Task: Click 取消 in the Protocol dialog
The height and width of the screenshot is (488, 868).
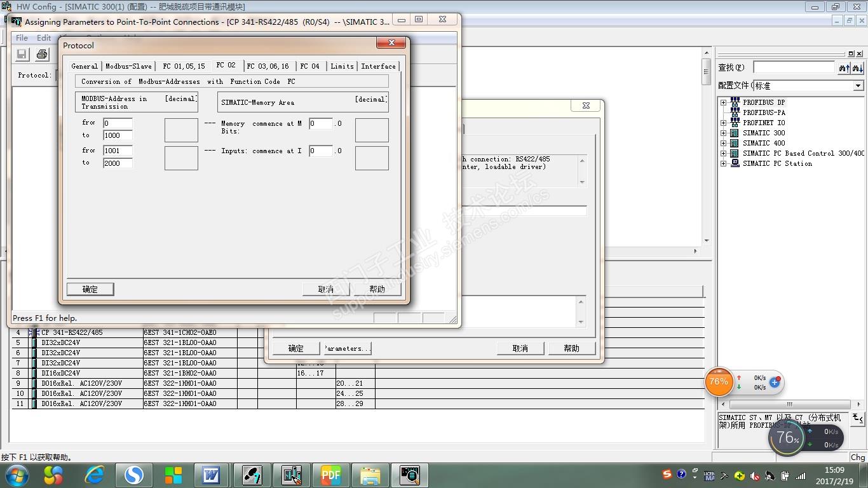Action: [x=326, y=289]
